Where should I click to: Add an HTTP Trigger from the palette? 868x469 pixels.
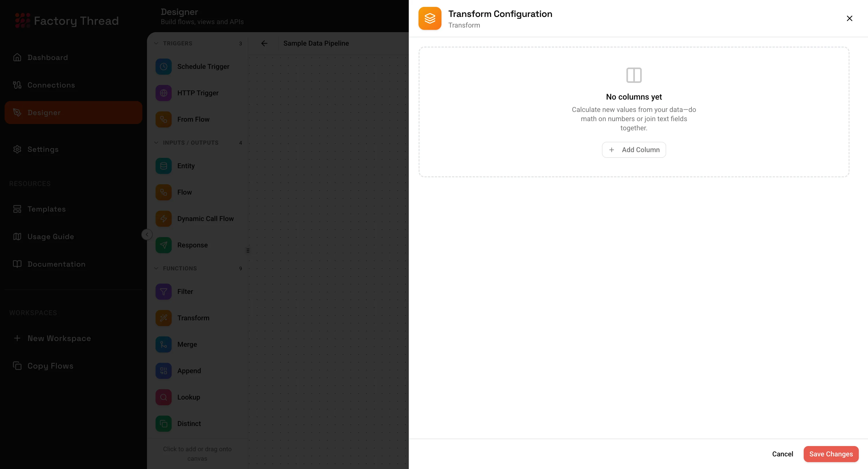click(x=164, y=93)
